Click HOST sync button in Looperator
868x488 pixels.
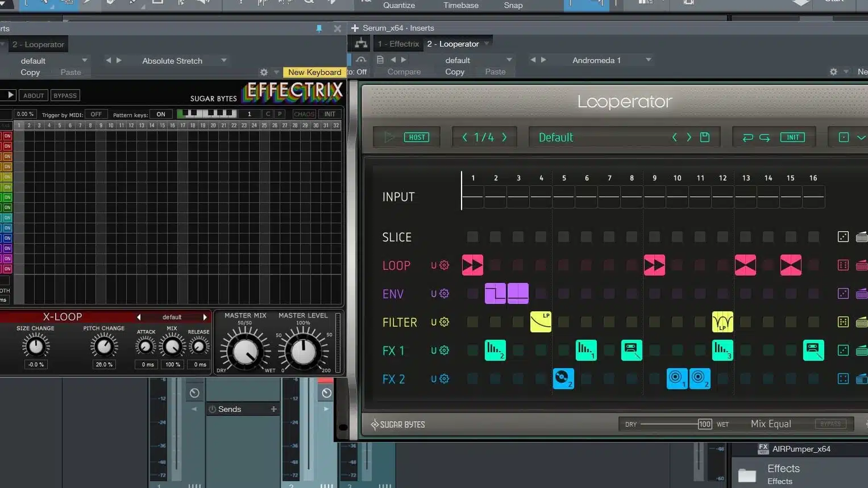[417, 137]
